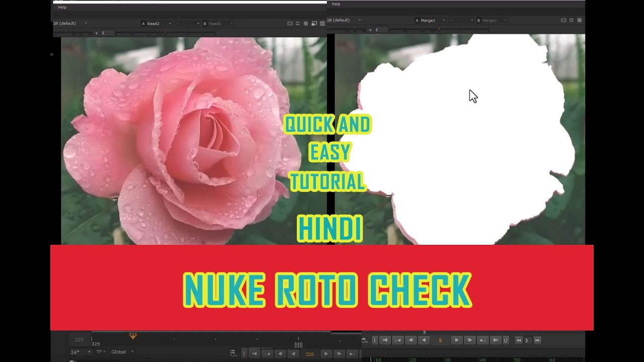Viewport: 644px width, 362px height.
Task: Open the A input Merge1 dropdown
Action: click(431, 20)
